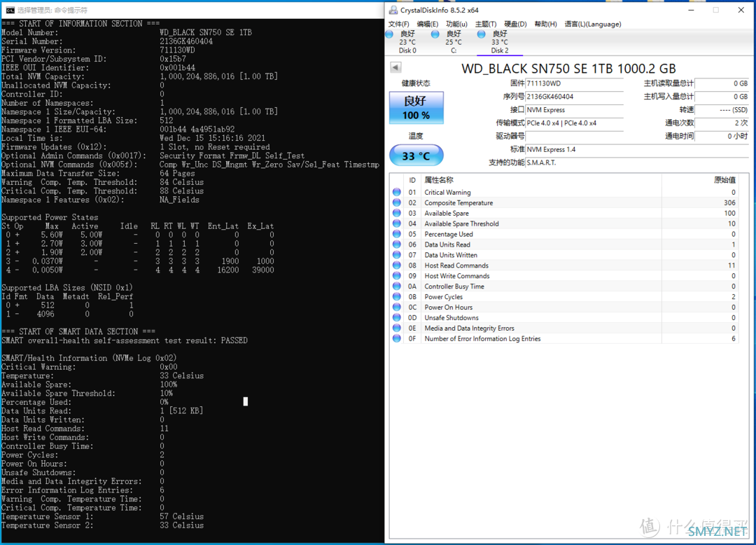Click the status orb for Composite Temperature
The width and height of the screenshot is (756, 545).
[x=396, y=202]
